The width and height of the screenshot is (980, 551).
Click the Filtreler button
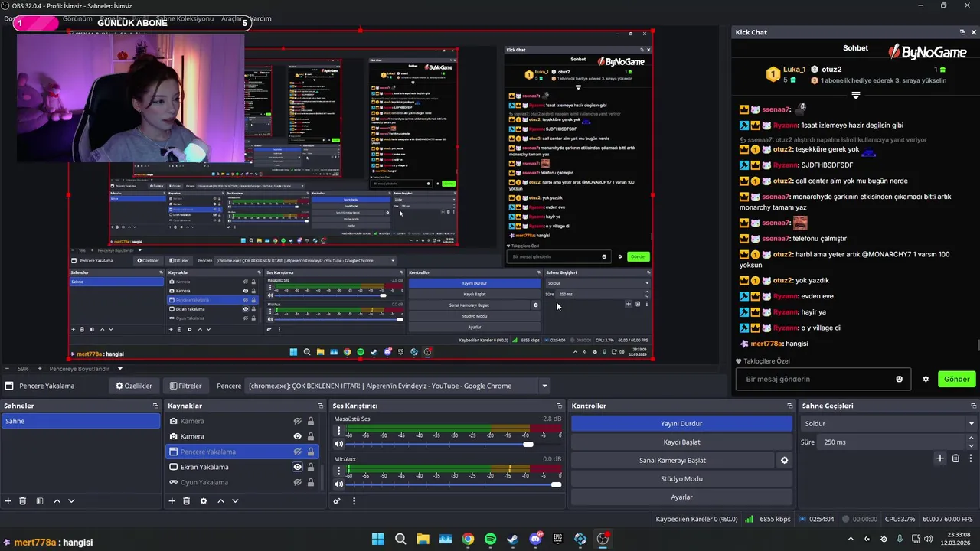click(186, 386)
